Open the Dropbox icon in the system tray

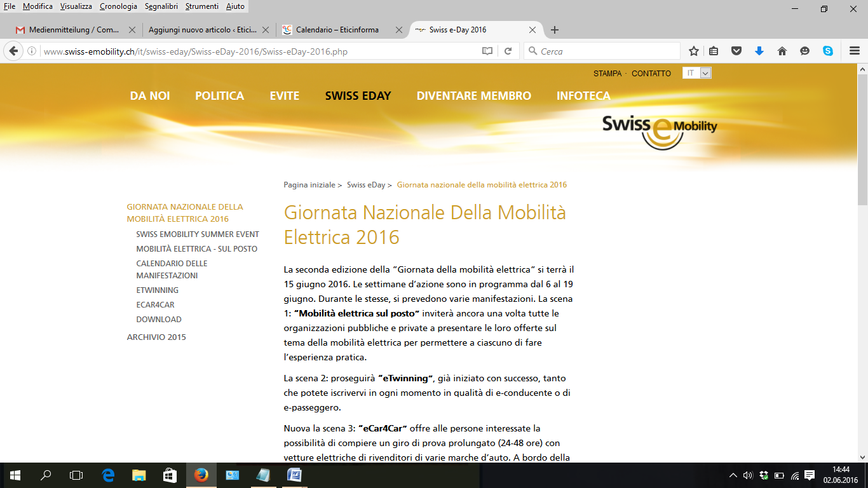(764, 475)
